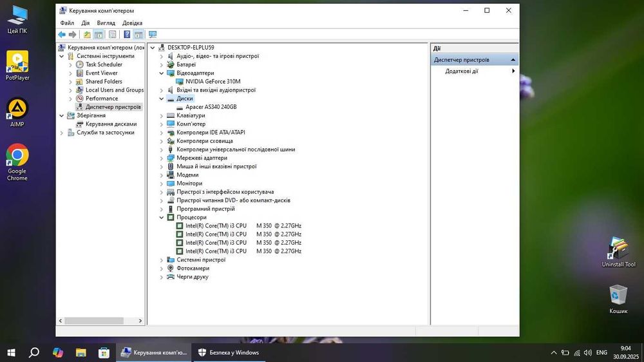The width and height of the screenshot is (644, 362).
Task: Show hidden tray icons chevron
Action: (x=554, y=352)
